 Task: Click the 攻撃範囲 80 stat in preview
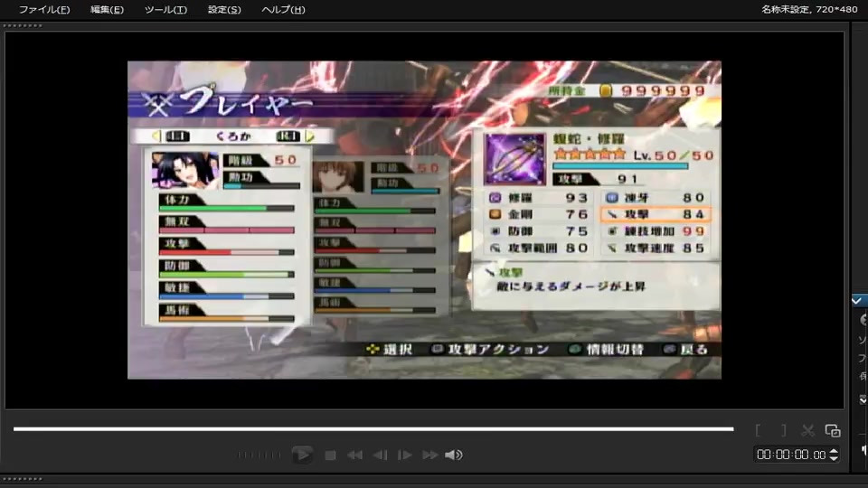point(539,249)
